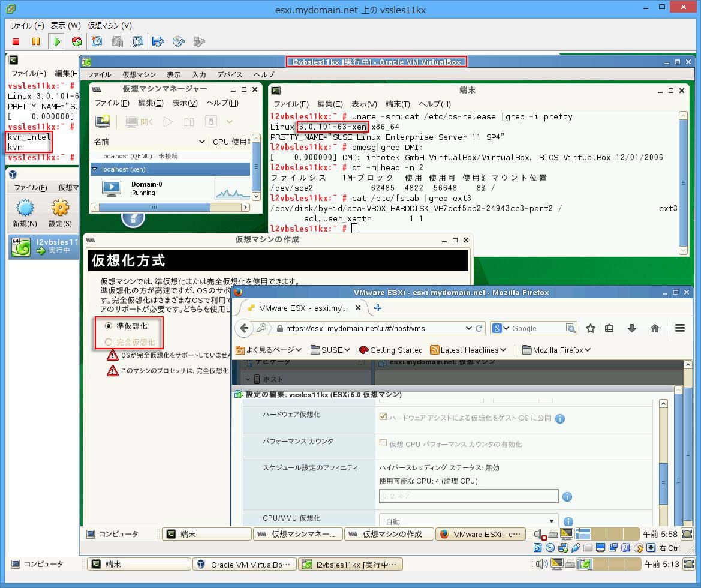
Task: Click green Play power-on icon
Action: click(x=57, y=41)
